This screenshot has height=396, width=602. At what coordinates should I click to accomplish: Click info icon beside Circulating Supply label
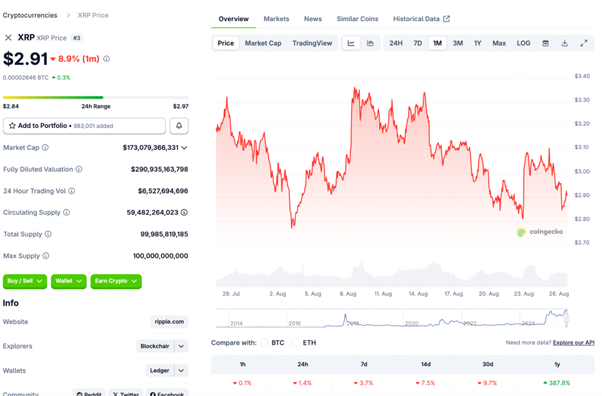pos(66,212)
